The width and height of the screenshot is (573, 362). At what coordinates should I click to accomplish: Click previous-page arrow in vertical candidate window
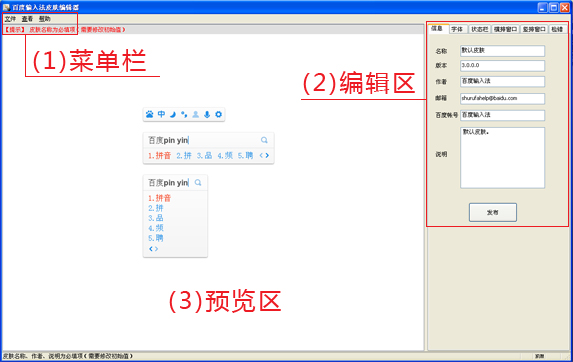pyautogui.click(x=151, y=249)
